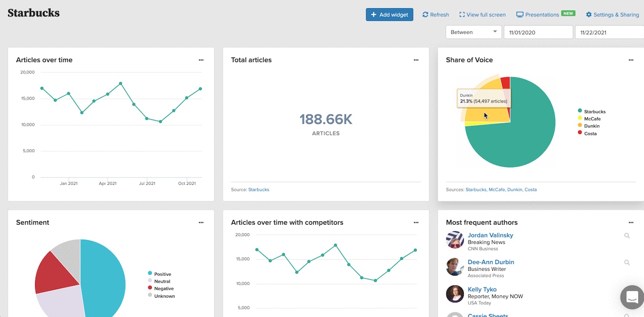Open competitors chart widget ellipsis menu
644x317 pixels.
[416, 223]
